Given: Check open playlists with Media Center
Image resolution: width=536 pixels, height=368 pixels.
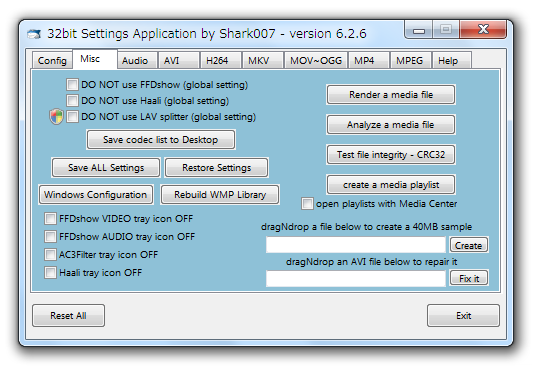Looking at the screenshot, I should pos(307,204).
